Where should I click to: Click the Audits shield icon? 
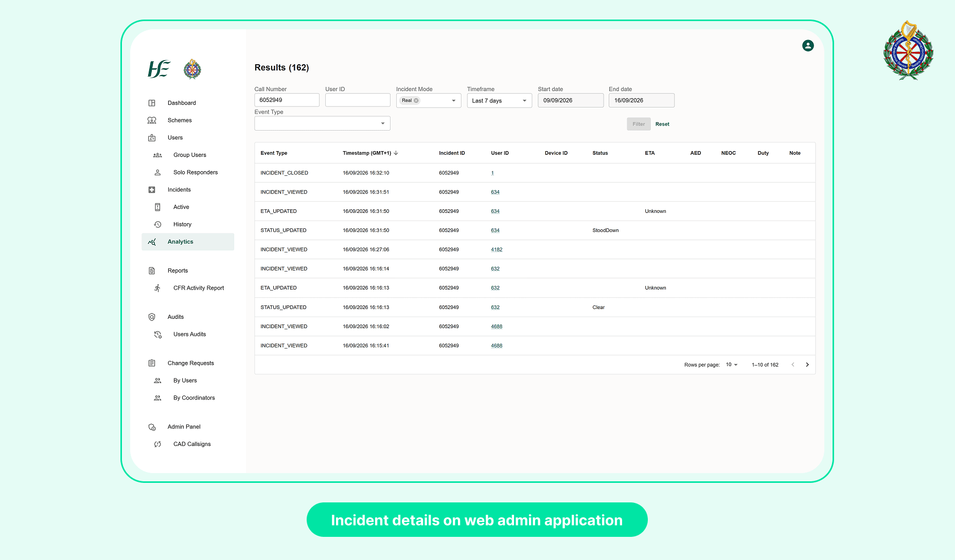tap(152, 317)
